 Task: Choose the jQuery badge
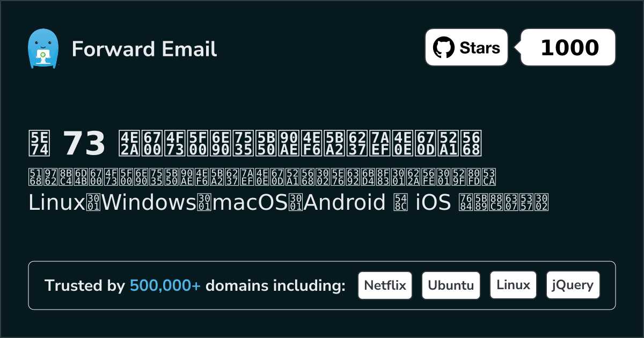tap(573, 285)
